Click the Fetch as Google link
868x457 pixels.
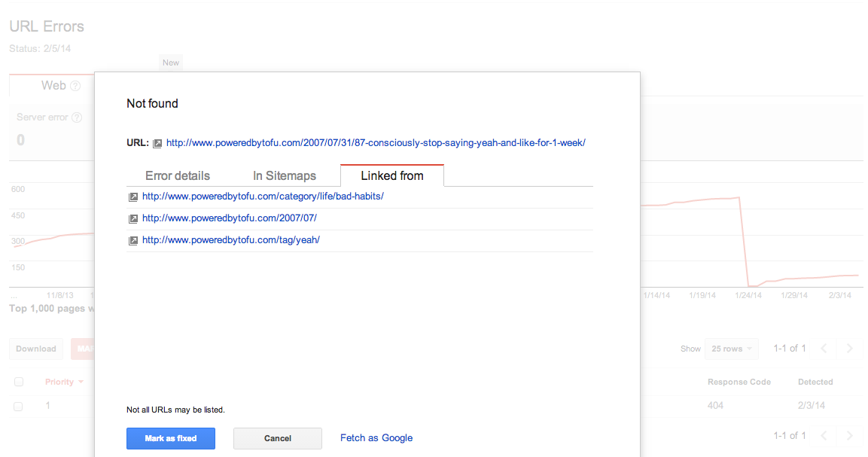376,438
